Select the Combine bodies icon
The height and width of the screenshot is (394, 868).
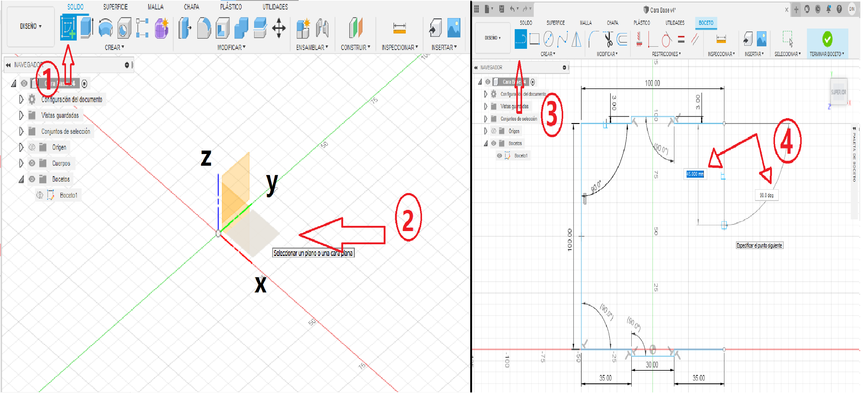(x=241, y=28)
